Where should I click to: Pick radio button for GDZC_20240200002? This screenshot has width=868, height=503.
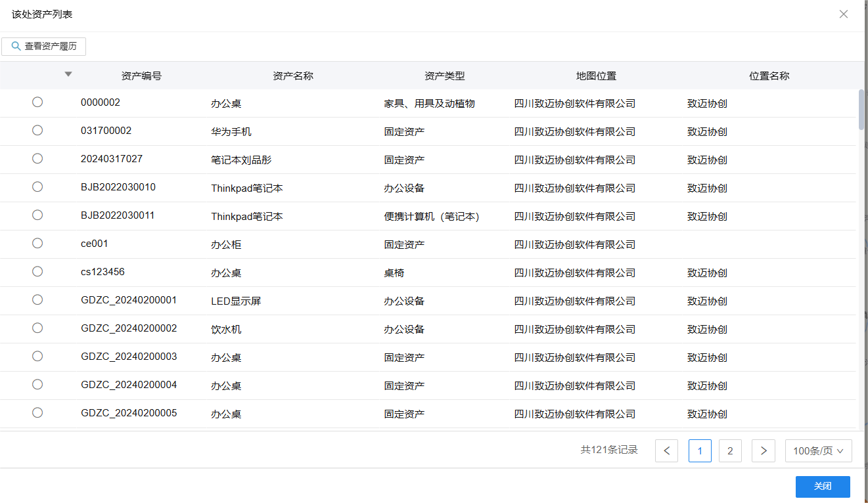click(37, 328)
